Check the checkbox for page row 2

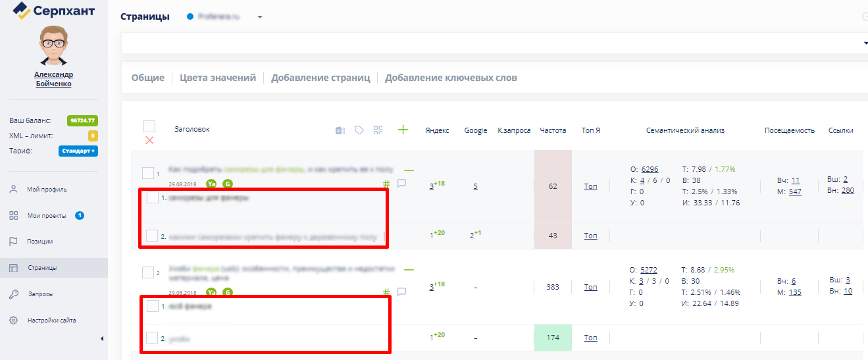coord(148,272)
